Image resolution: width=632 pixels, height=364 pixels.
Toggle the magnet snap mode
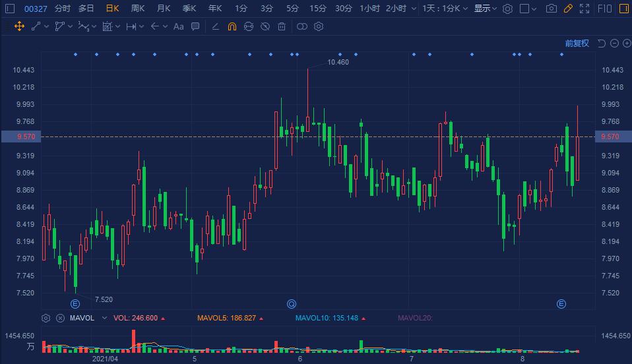pos(232,26)
